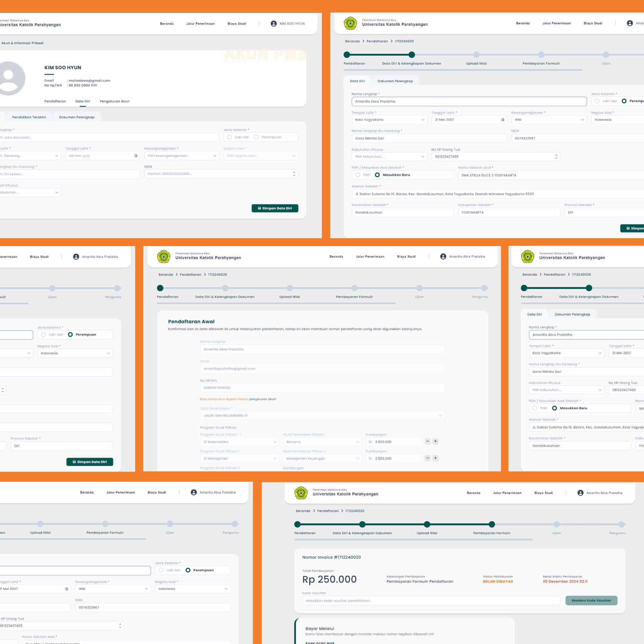This screenshot has width=644, height=644.
Task: Click the stepper arrows in the NISN Contoh field
Action: [x=294, y=174]
